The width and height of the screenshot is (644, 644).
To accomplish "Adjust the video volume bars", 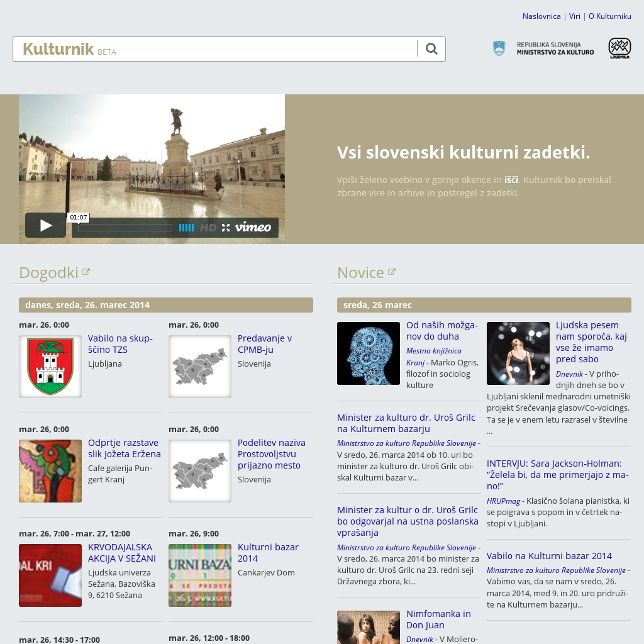I will point(186,228).
